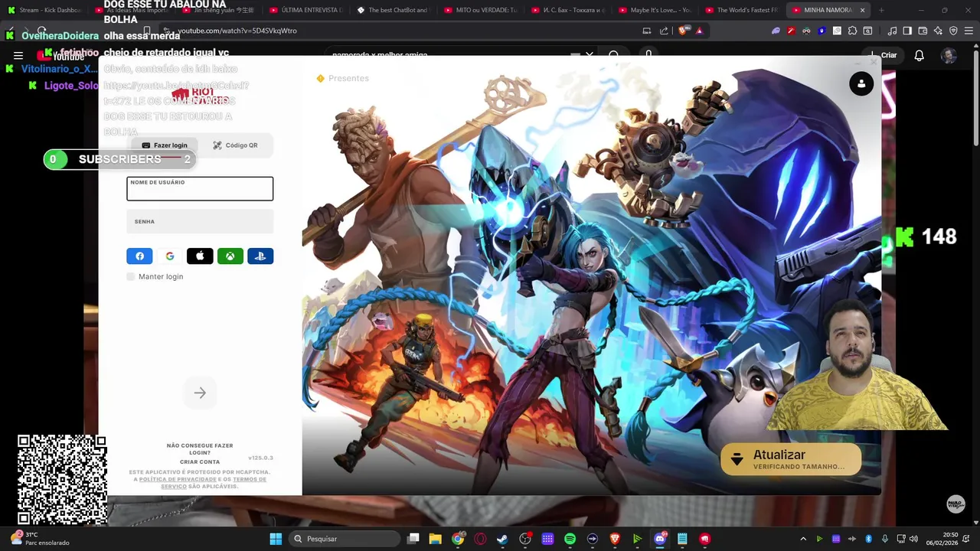Sign in with Apple in Riot client
Image resolution: width=980 pixels, height=551 pixels.
point(200,256)
